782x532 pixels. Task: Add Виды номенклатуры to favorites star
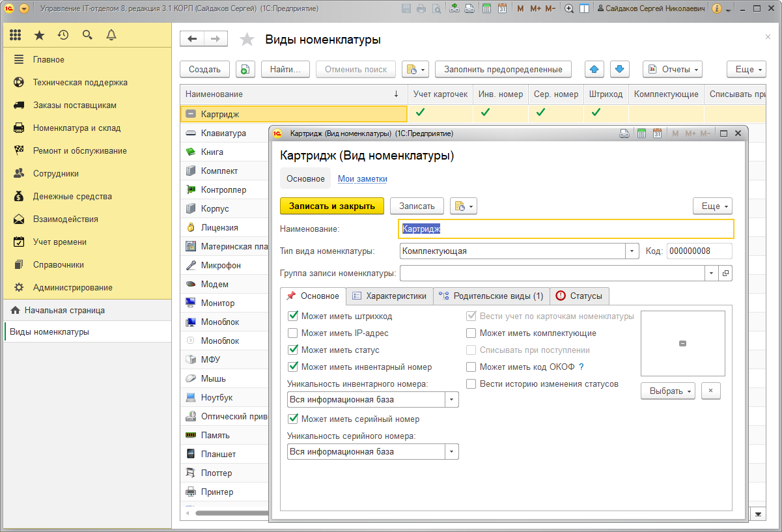tap(247, 40)
